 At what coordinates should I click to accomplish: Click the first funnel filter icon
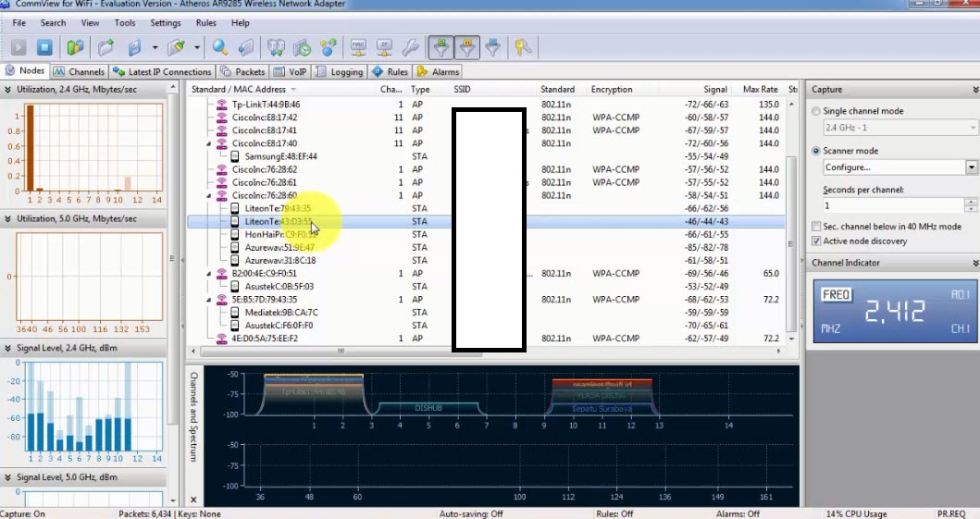442,46
